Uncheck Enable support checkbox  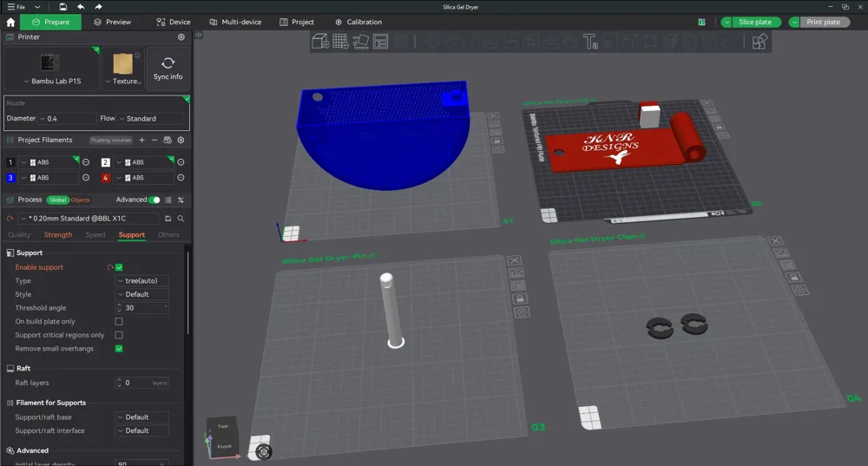(119, 267)
